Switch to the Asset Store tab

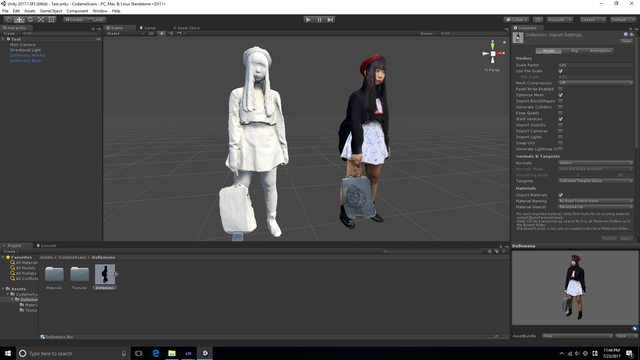tap(187, 28)
